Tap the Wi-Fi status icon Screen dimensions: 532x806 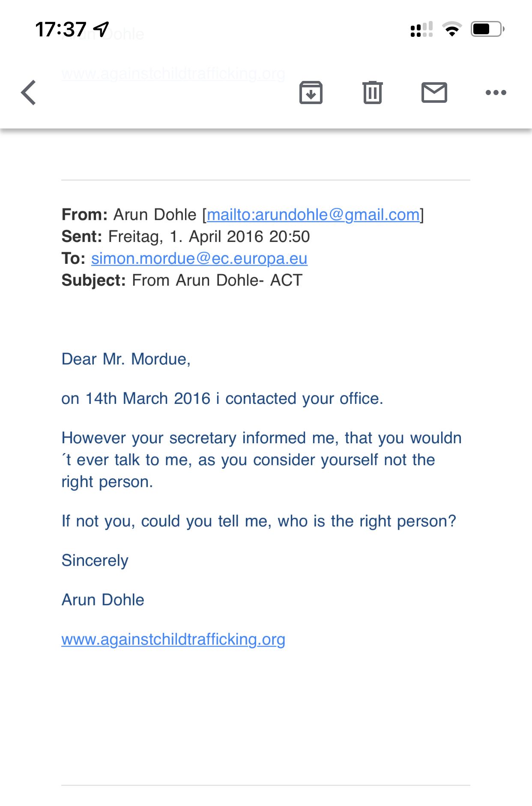tap(452, 30)
